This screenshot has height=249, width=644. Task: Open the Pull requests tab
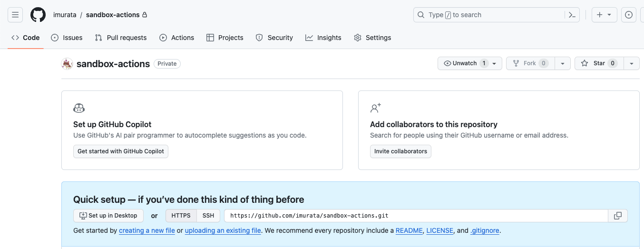tap(121, 38)
